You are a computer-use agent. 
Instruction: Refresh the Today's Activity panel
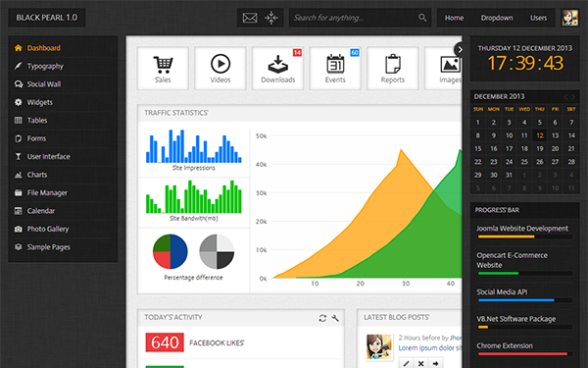coord(322,318)
